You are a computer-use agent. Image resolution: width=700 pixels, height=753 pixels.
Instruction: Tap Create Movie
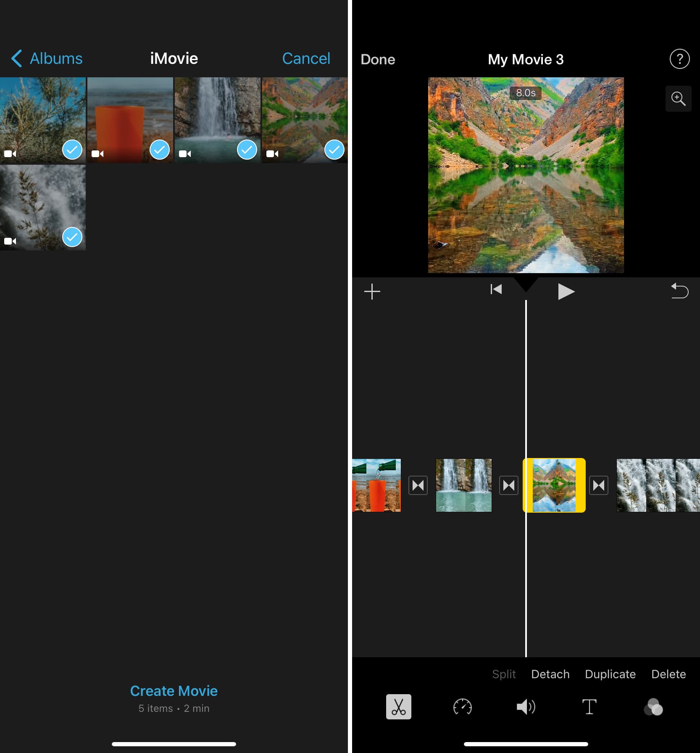point(174,691)
